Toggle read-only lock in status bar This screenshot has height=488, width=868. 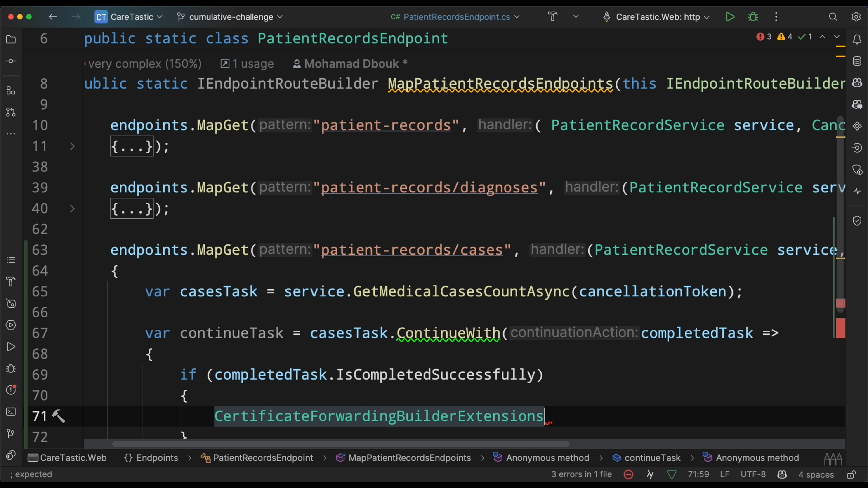point(851,474)
